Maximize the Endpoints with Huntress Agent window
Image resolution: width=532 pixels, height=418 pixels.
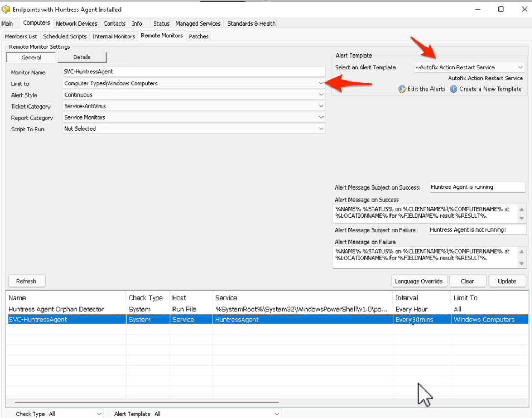(x=501, y=9)
